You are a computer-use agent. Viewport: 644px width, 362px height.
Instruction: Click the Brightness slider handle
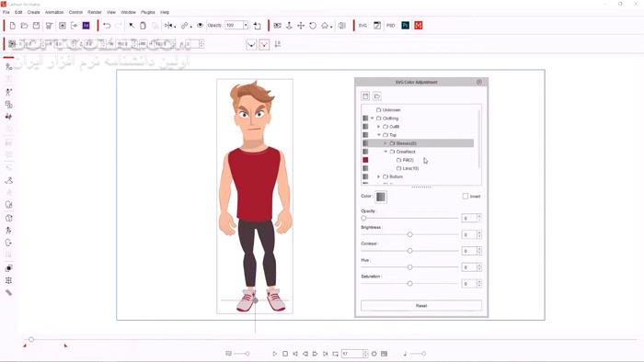[409, 234]
